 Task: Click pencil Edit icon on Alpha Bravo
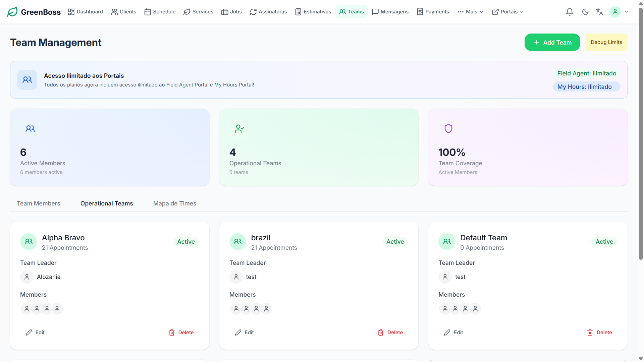tap(29, 333)
